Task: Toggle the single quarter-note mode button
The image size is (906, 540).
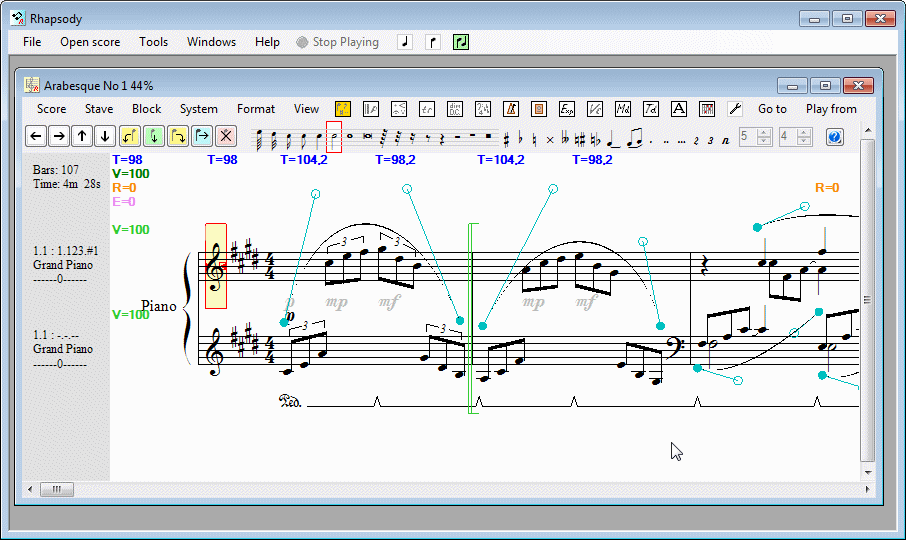Action: coord(405,42)
